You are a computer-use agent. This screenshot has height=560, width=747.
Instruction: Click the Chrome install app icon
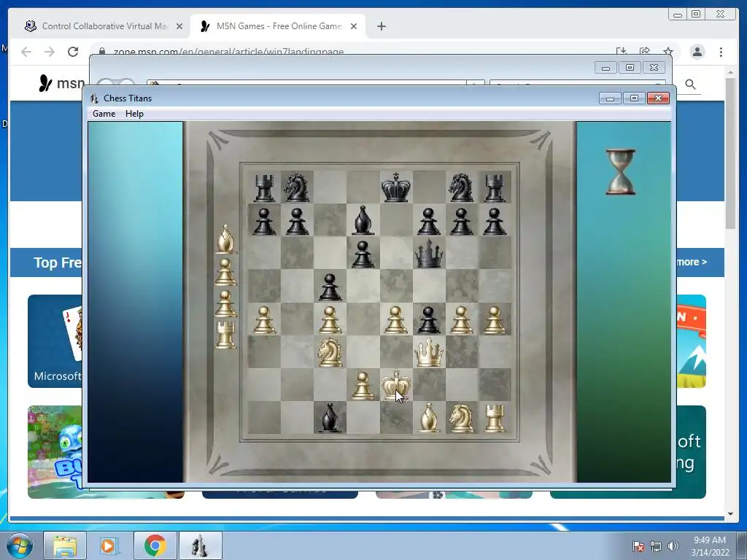[x=622, y=52]
